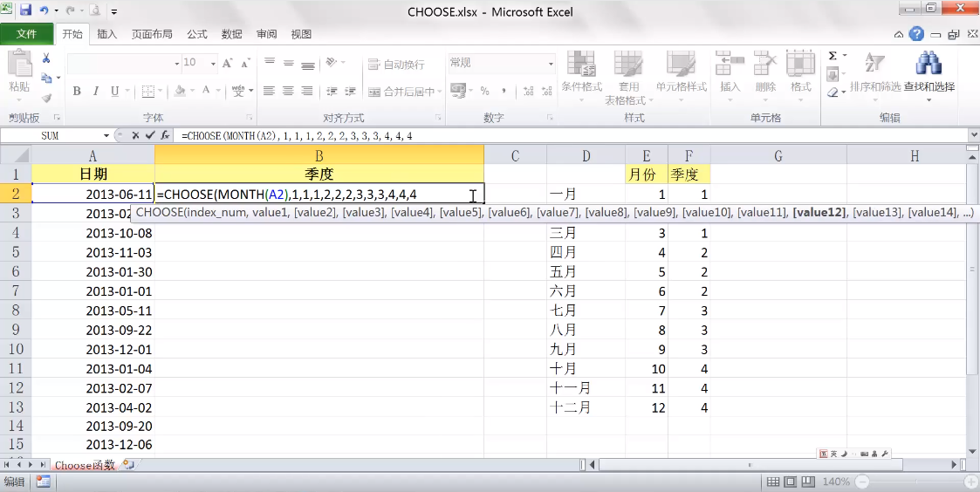Switch to the 视图 tab
980x492 pixels.
click(x=301, y=34)
